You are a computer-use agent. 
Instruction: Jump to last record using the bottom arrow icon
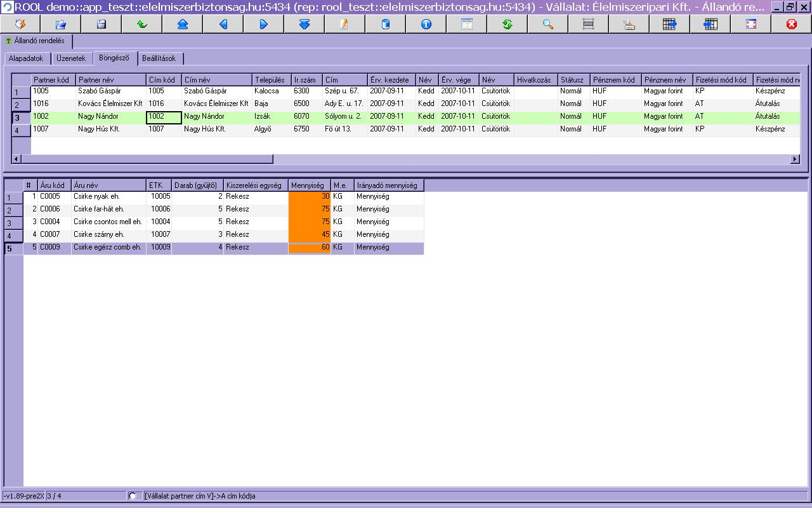304,24
